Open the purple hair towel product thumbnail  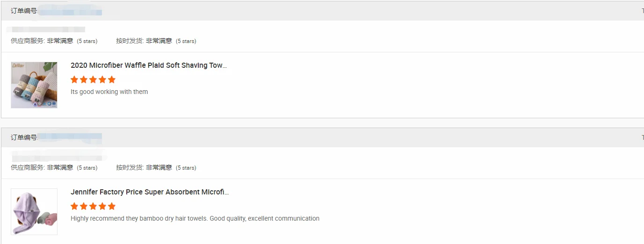tap(34, 212)
